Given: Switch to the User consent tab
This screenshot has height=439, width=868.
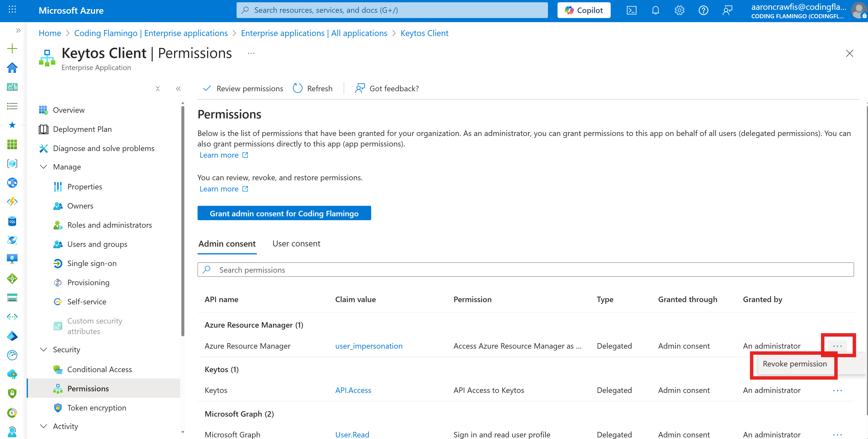Looking at the screenshot, I should click(x=296, y=243).
